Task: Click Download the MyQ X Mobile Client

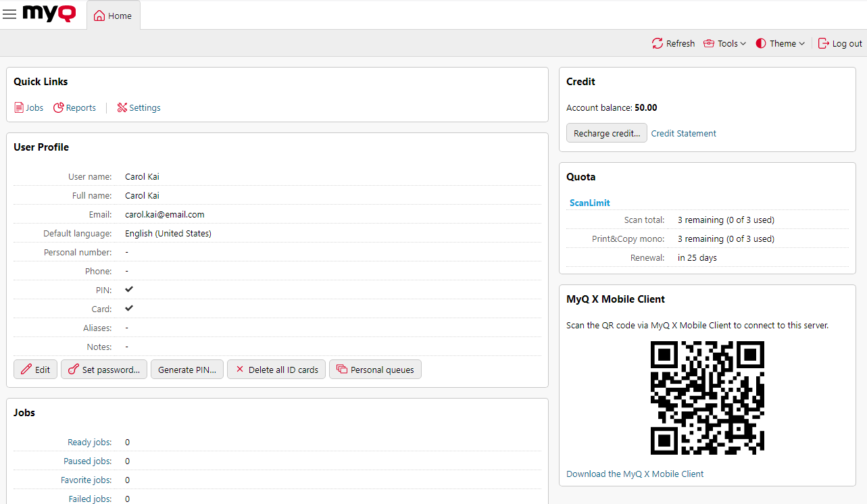Action: [x=635, y=474]
